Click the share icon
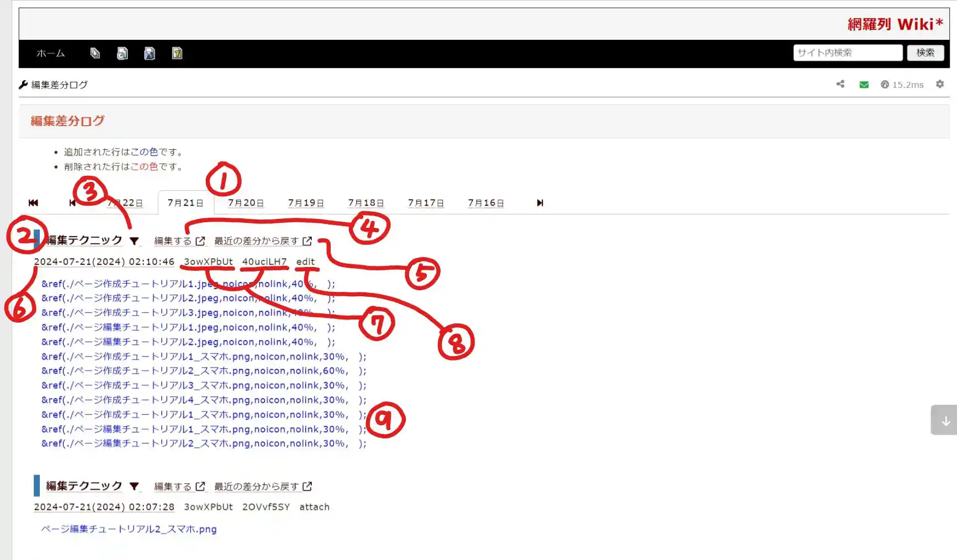Image resolution: width=957 pixels, height=560 pixels. click(x=840, y=84)
